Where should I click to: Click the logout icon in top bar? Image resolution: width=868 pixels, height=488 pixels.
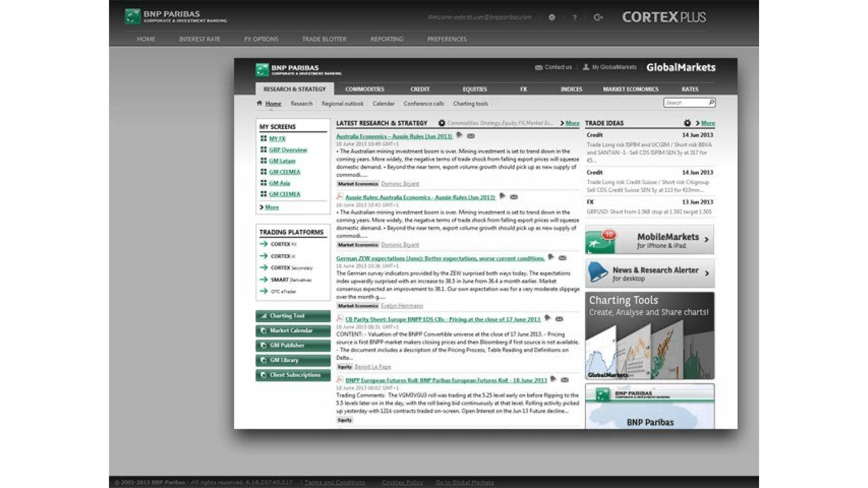(x=598, y=18)
